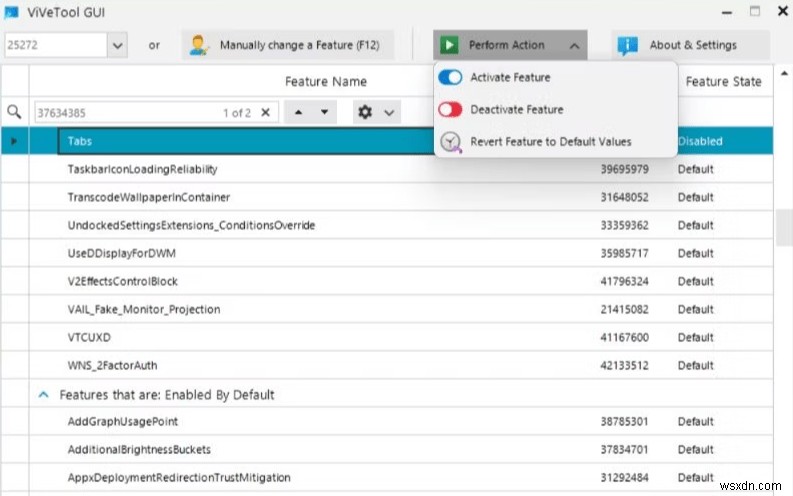Click the "1 of 2" result counter

pos(237,113)
